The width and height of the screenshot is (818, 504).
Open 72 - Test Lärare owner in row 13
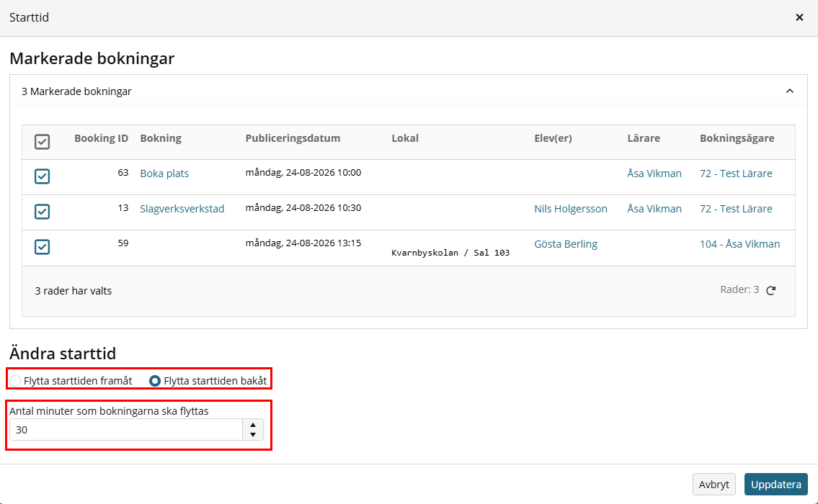pos(736,209)
